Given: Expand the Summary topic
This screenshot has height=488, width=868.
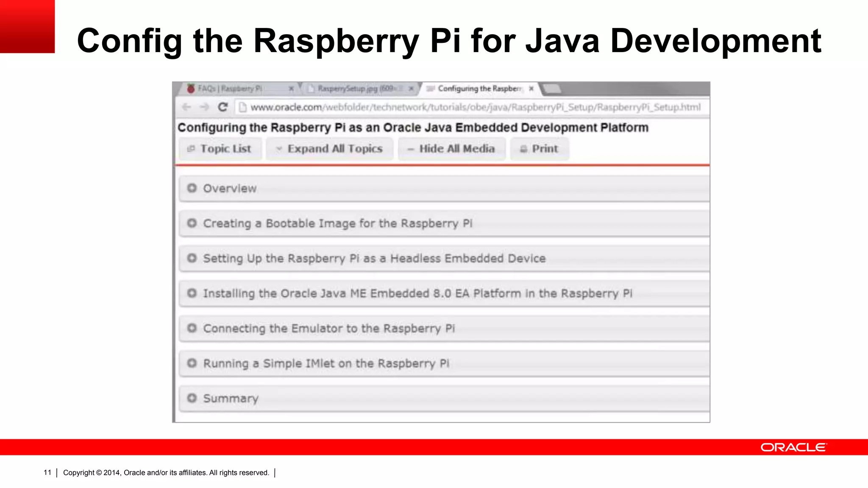Looking at the screenshot, I should tap(444, 399).
